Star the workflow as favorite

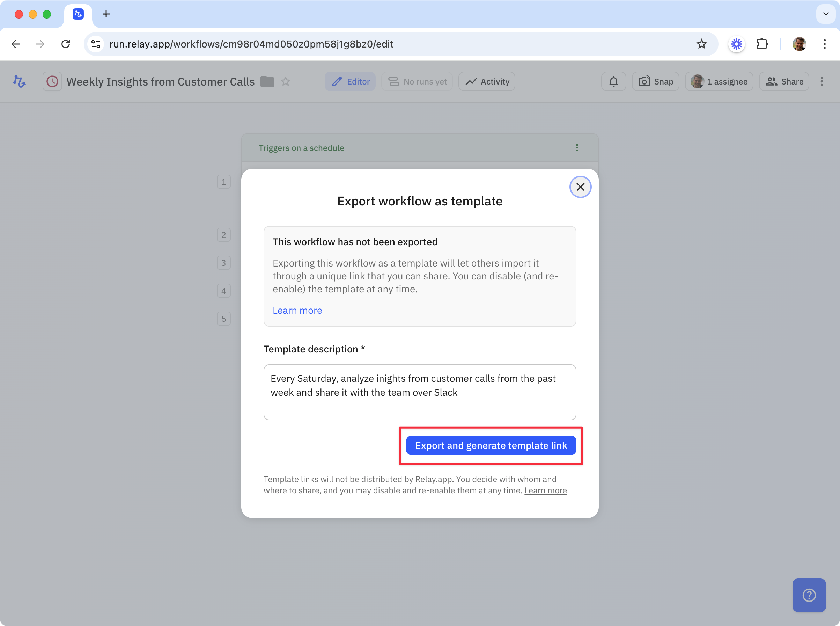click(x=286, y=81)
